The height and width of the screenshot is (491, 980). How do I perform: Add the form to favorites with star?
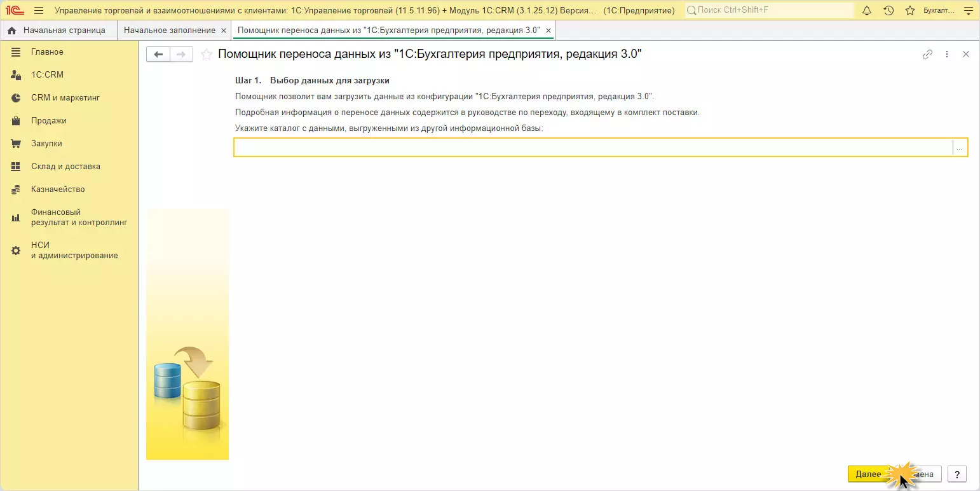[206, 55]
